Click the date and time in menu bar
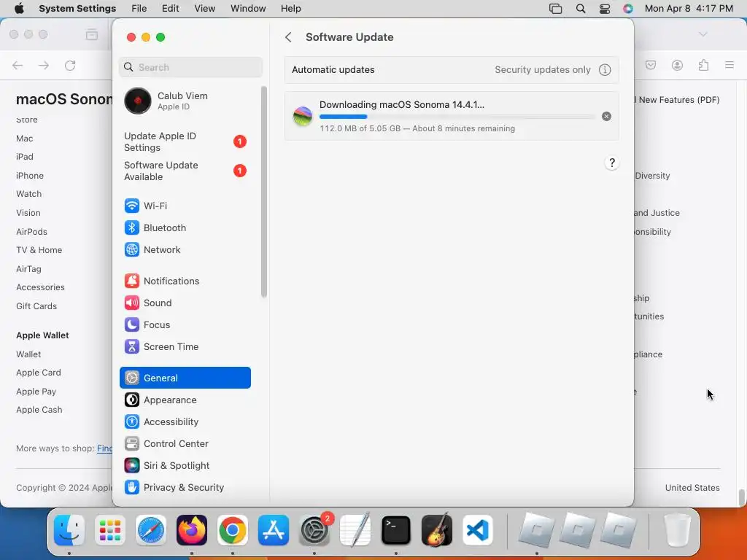Image resolution: width=747 pixels, height=560 pixels. click(x=689, y=9)
